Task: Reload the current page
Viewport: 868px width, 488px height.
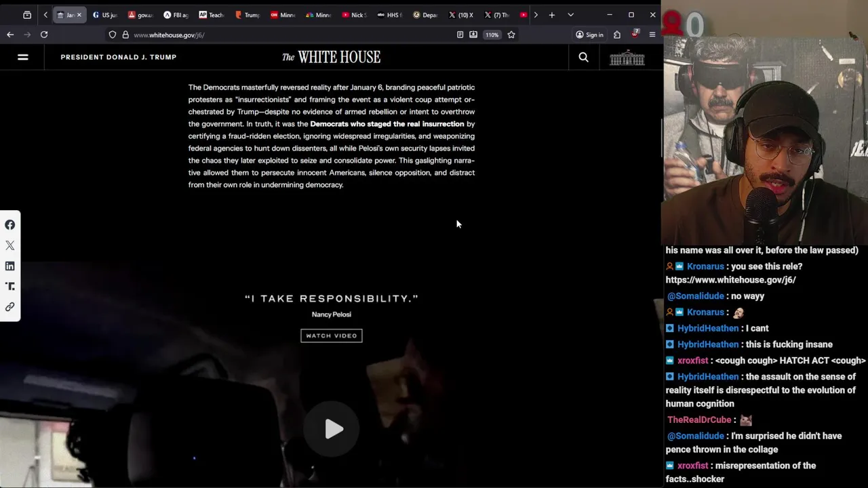Action: [x=44, y=35]
